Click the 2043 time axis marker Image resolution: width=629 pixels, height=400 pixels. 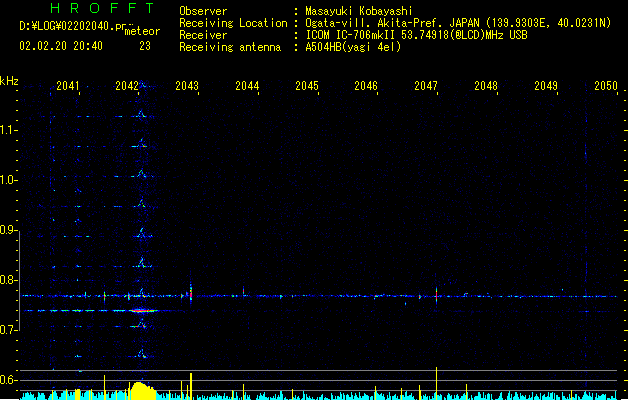coord(187,86)
